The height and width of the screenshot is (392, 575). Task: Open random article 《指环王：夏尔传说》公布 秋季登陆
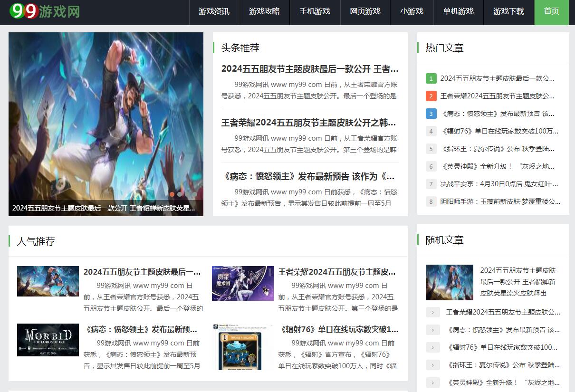pos(503,365)
